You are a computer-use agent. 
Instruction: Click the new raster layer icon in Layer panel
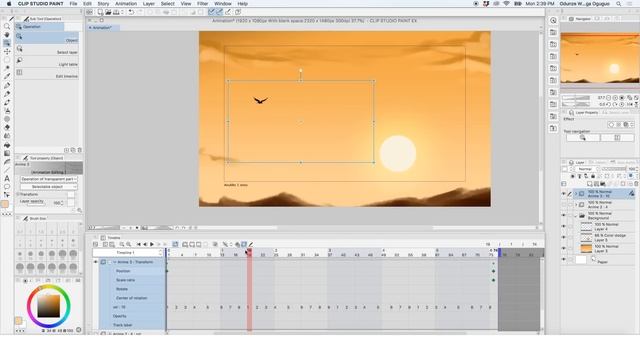click(x=590, y=184)
